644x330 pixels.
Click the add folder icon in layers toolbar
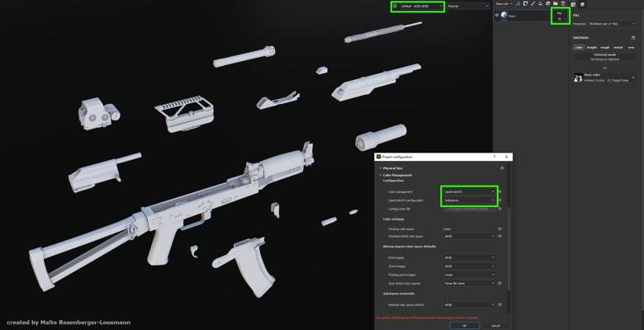point(556,3)
